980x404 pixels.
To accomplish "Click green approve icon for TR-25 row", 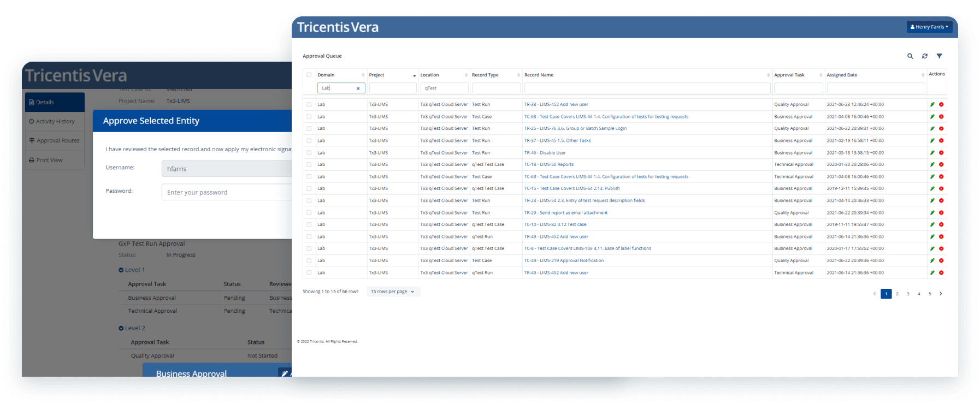I will coord(932,128).
